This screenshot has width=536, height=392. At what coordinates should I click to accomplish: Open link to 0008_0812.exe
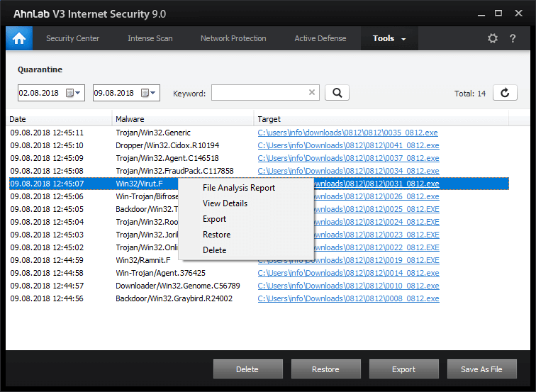[x=348, y=298]
